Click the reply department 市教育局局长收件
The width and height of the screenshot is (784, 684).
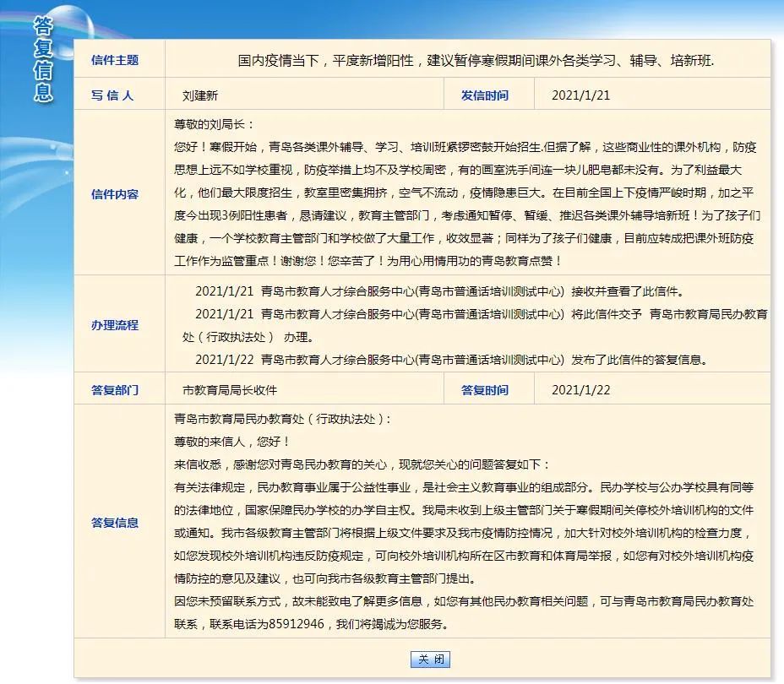(x=230, y=390)
